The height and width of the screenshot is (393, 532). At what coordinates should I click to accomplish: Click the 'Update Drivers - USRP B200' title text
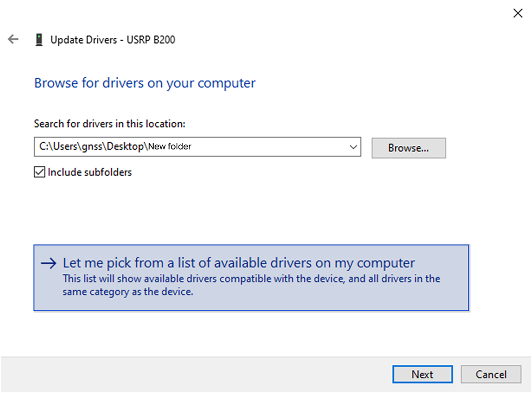click(x=113, y=40)
